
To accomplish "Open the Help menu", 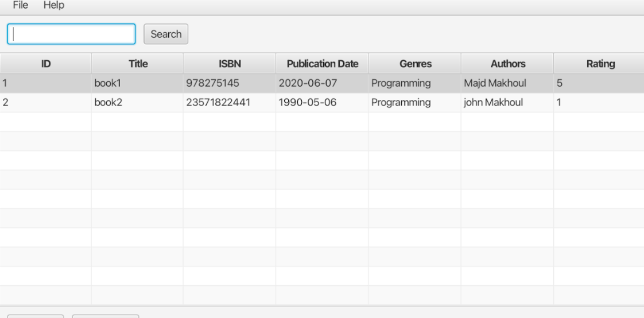I will [54, 5].
